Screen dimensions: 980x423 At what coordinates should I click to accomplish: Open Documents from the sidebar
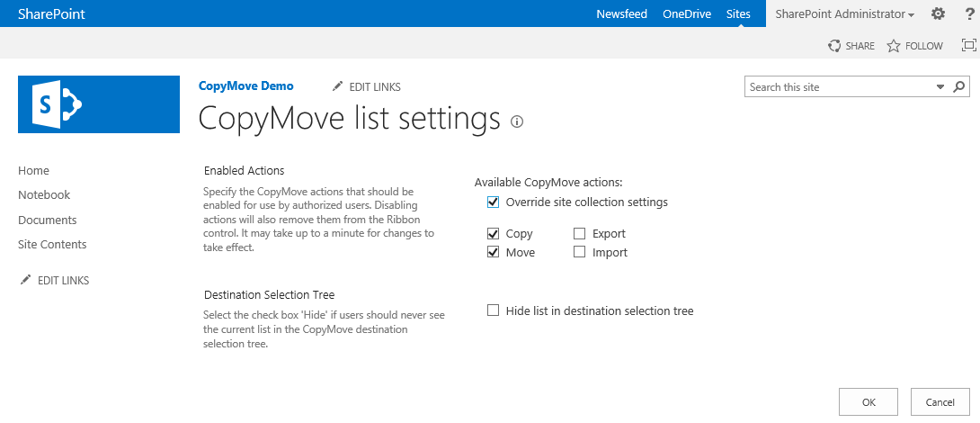tap(48, 220)
